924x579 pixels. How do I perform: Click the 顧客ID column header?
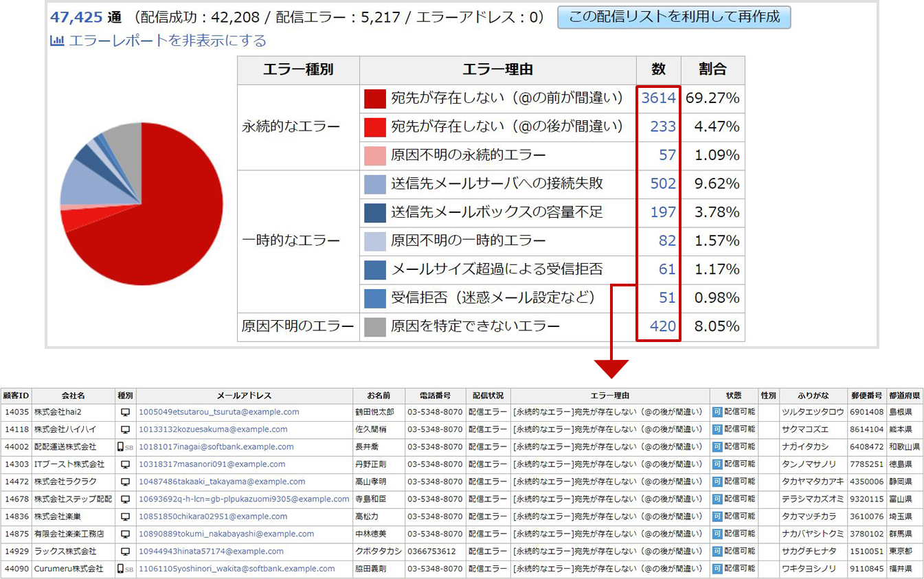click(16, 396)
